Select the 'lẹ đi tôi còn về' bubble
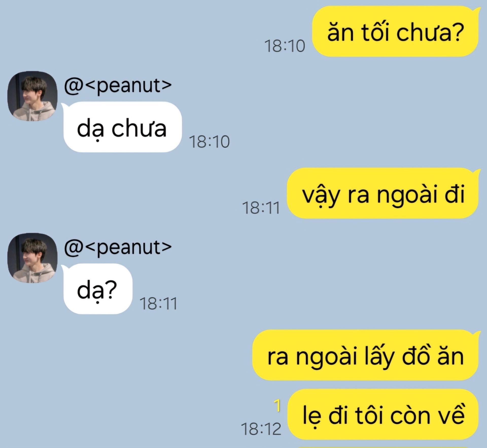Viewport: 487px width, 448px height. coord(384,414)
